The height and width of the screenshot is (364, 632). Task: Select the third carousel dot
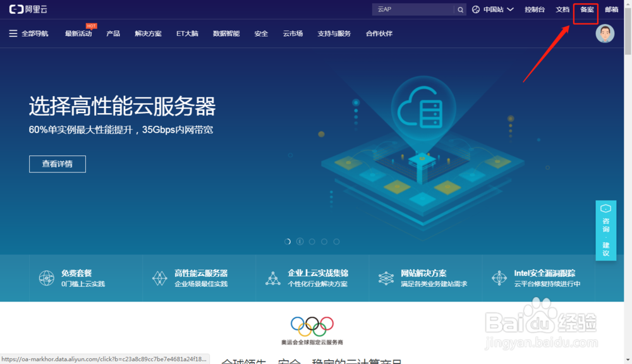pyautogui.click(x=312, y=241)
